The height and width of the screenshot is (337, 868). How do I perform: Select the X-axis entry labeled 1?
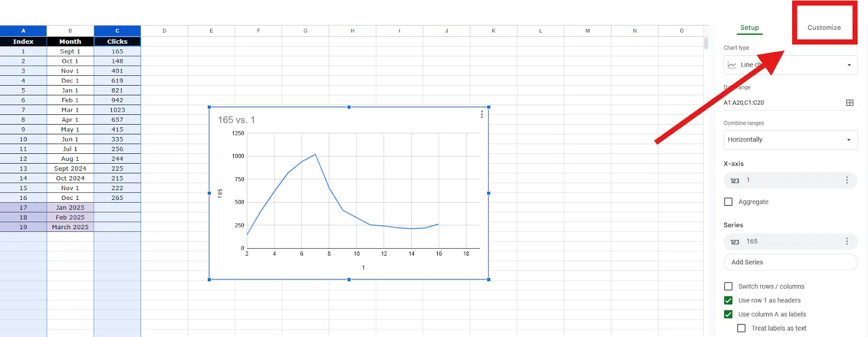coord(790,180)
